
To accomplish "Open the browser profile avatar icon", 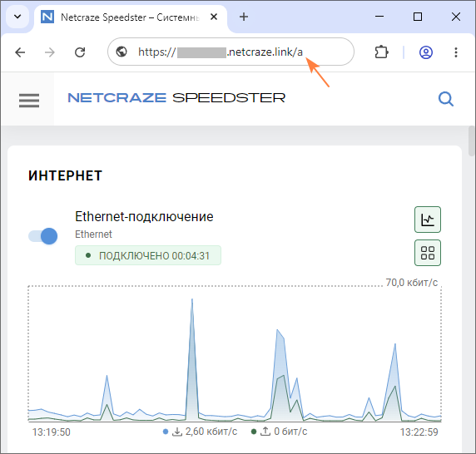I will (x=426, y=52).
